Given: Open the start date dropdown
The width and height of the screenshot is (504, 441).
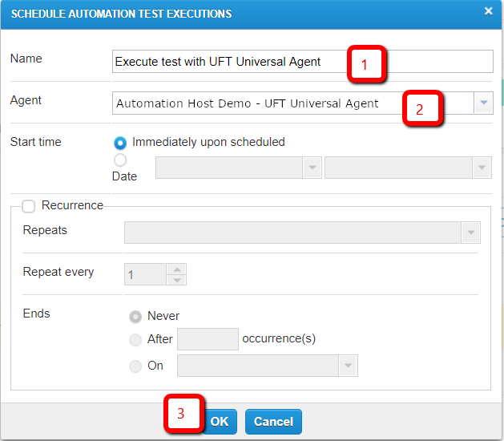Looking at the screenshot, I should click(x=312, y=168).
